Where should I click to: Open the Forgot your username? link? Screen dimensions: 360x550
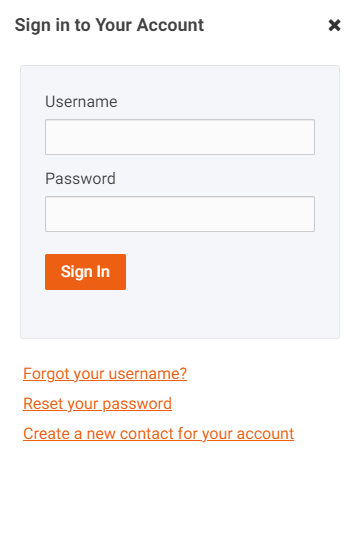pyautogui.click(x=105, y=374)
